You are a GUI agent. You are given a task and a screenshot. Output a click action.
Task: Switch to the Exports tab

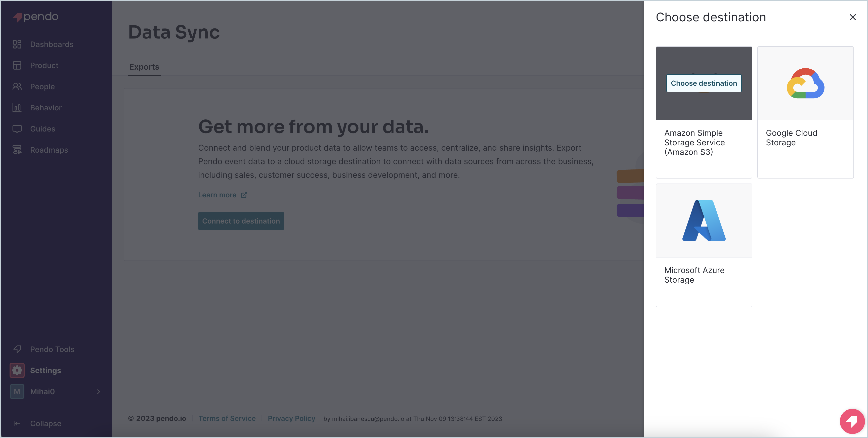144,67
